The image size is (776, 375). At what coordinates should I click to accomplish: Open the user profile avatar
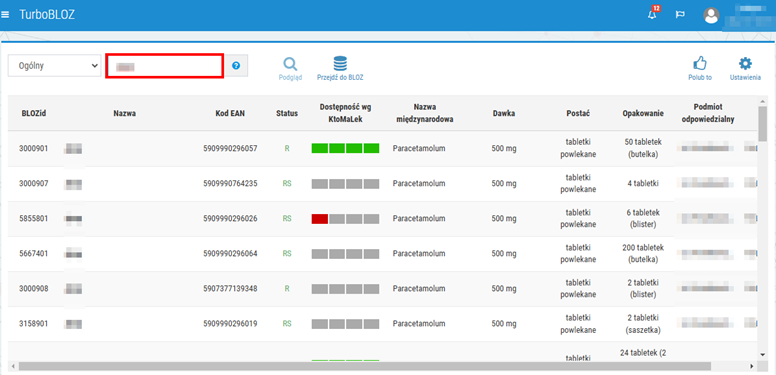711,15
